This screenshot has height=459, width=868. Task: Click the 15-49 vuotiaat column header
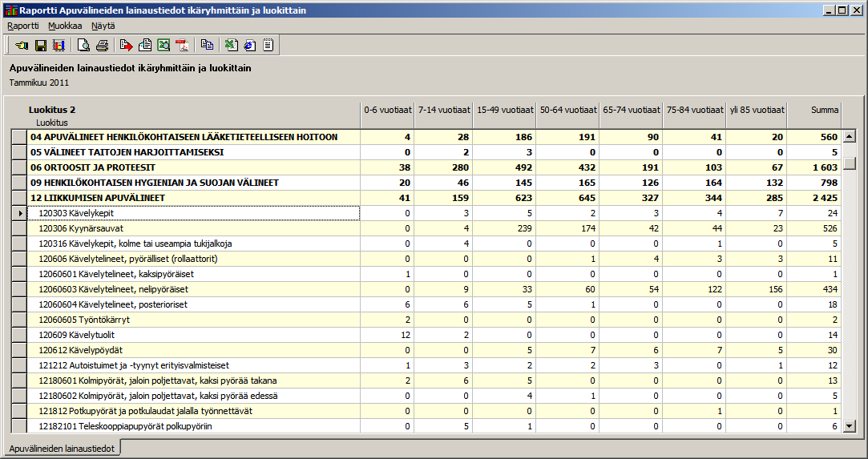coord(505,110)
